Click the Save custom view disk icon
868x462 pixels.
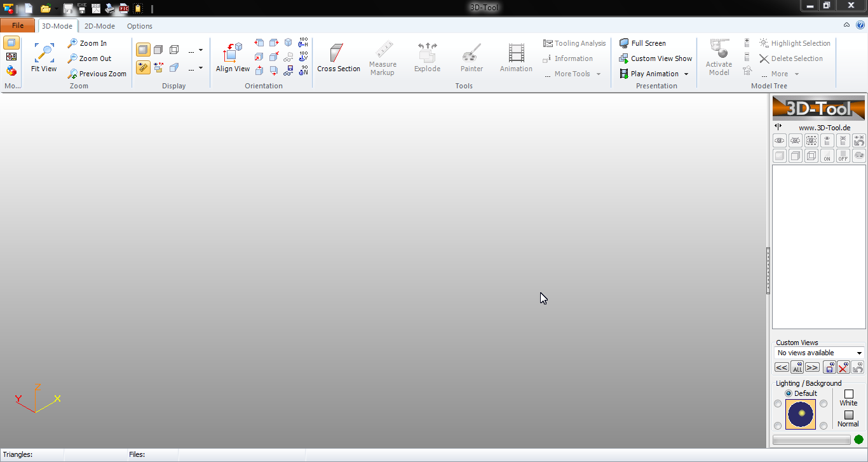(829, 367)
